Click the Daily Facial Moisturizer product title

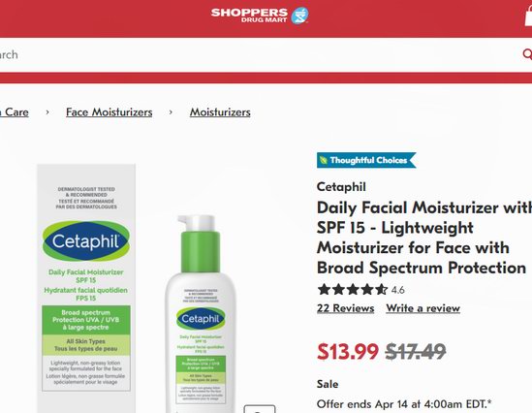(424, 238)
